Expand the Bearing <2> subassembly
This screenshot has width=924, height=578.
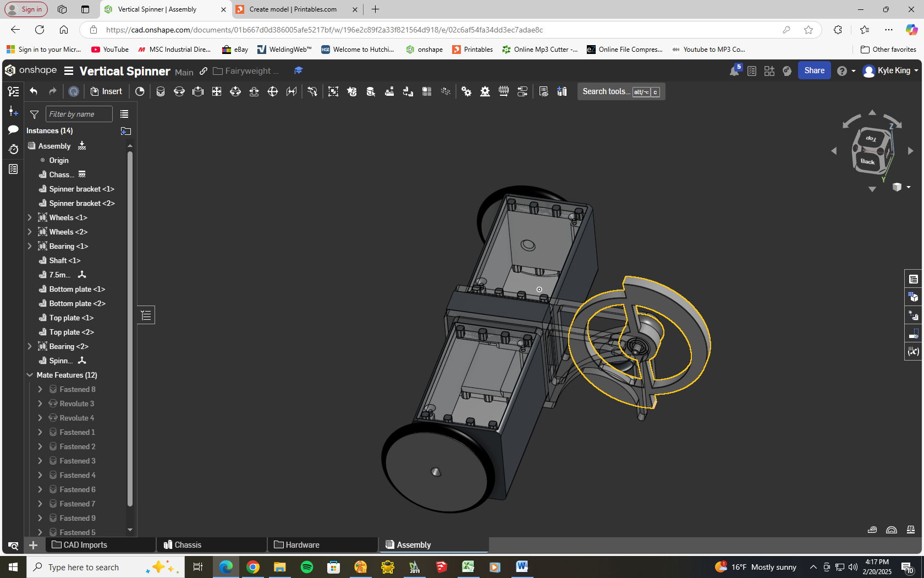[30, 346]
